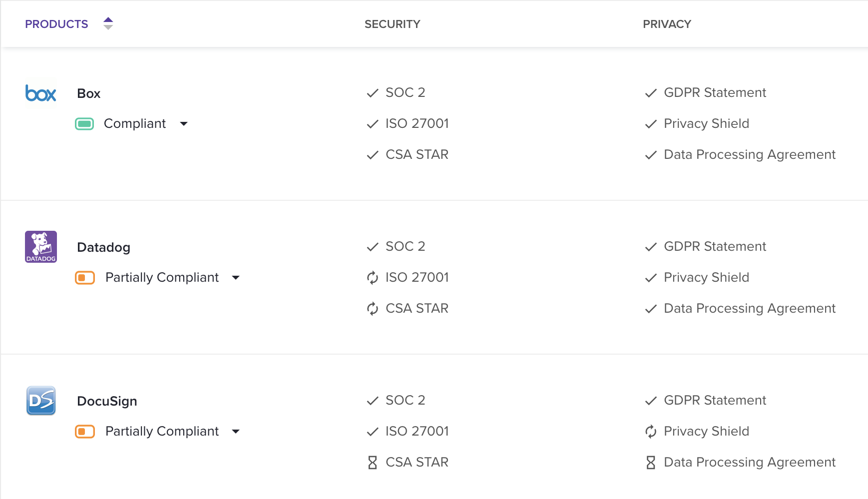
Task: Click the hourglass next to DocuSign's Data Processing Agreement
Action: [x=651, y=462]
